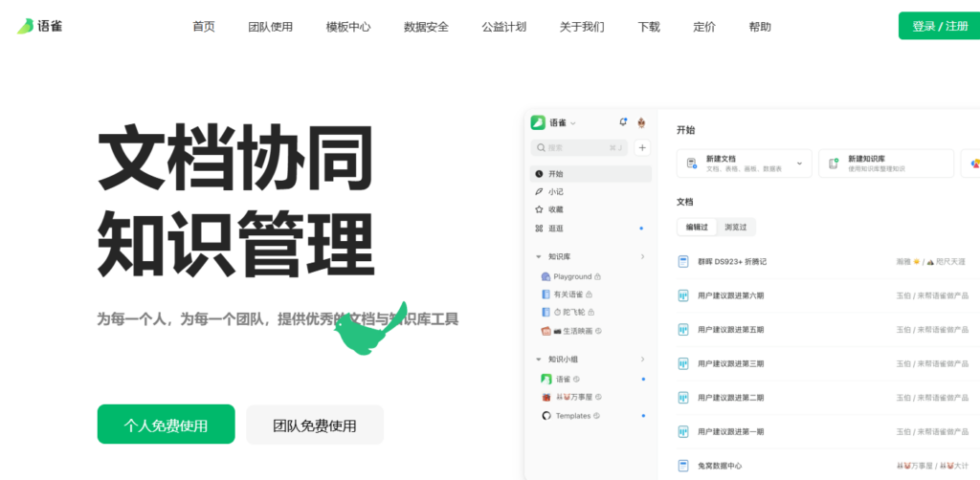Click board icon of 用户建议跟进第六期
980x480 pixels.
(683, 295)
